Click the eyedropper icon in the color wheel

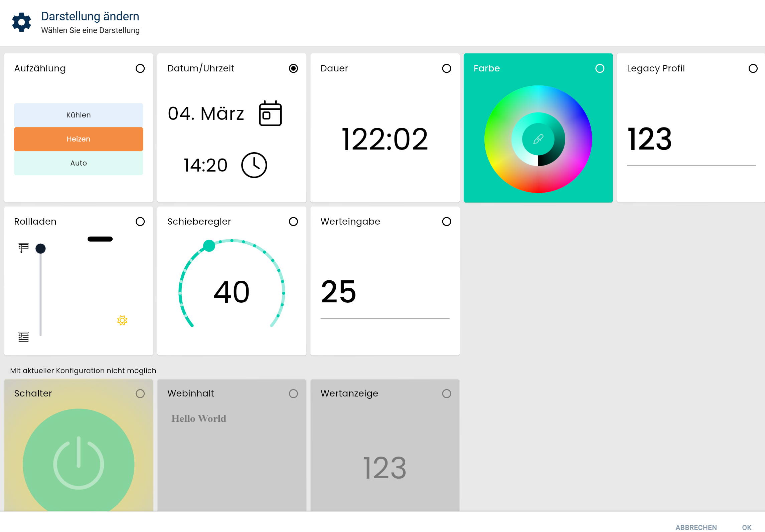[538, 139]
